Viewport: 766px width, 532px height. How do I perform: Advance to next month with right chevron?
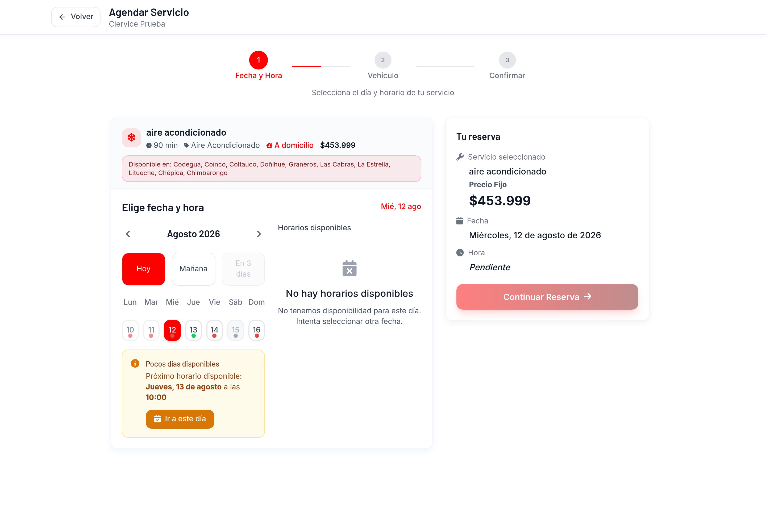[259, 234]
